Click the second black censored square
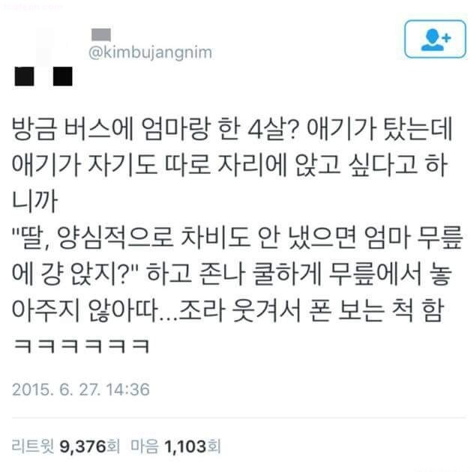 tap(63, 76)
